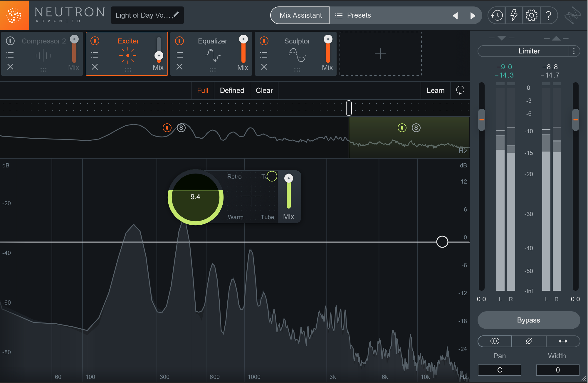Toggle Compressor 2 power button

tap(10, 41)
